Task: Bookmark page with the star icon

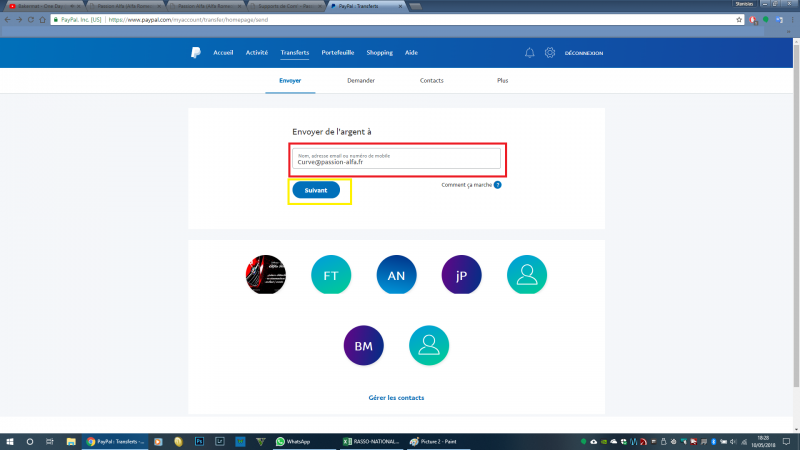Action: [738, 19]
